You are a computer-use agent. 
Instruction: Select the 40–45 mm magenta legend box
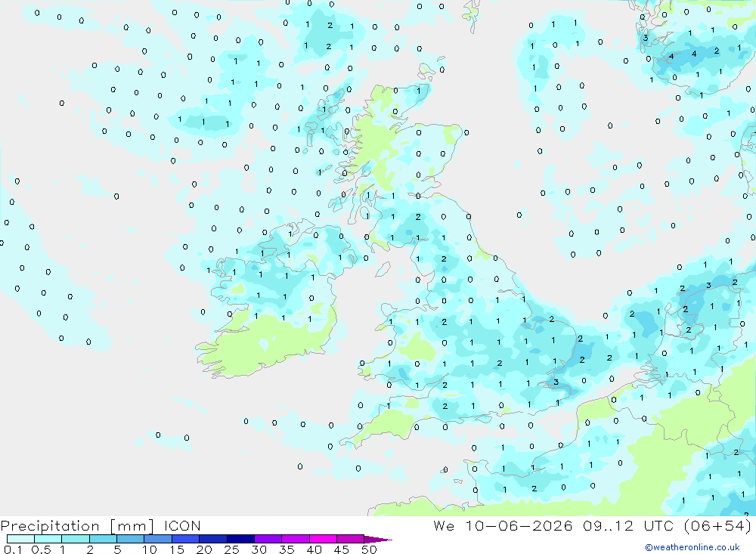point(323,539)
